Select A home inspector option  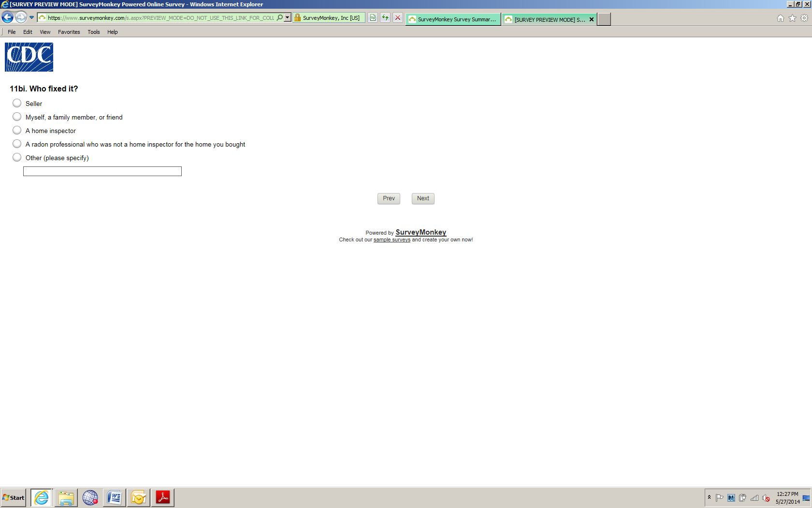click(x=17, y=130)
